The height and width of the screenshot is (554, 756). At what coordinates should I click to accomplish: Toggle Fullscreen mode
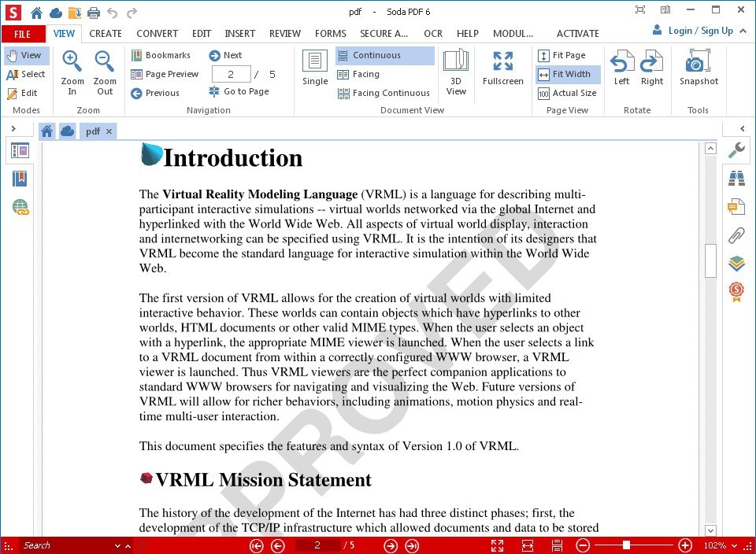point(502,71)
